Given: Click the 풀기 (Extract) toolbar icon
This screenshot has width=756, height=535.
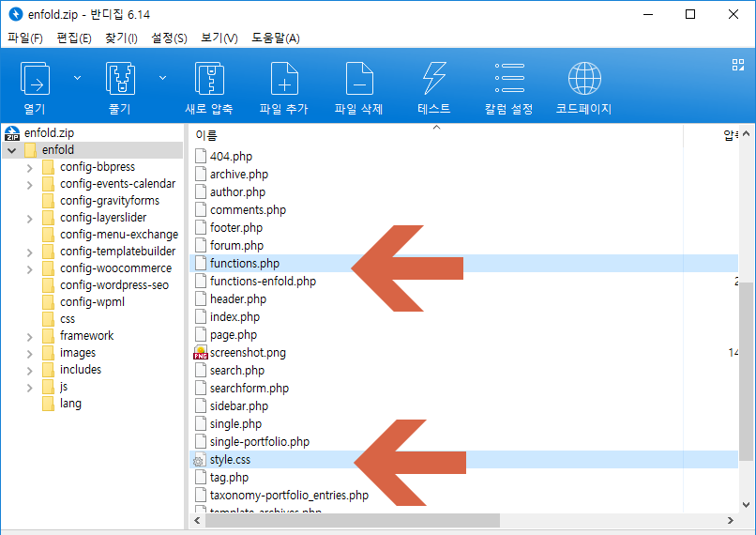Looking at the screenshot, I should point(119,79).
